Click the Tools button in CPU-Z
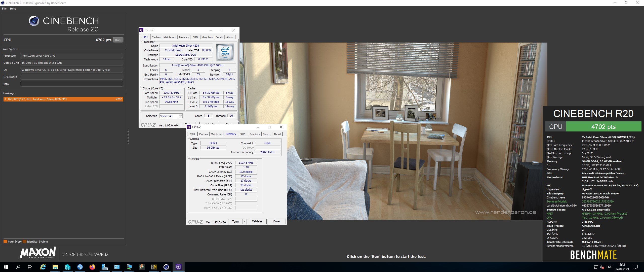Viewport: 644px width, 272px height. coord(235,221)
